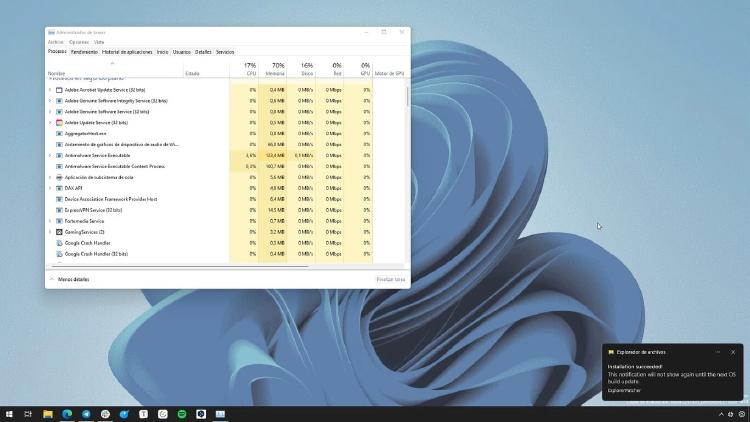Open Telegram from the taskbar
750x422 pixels.
click(86, 413)
